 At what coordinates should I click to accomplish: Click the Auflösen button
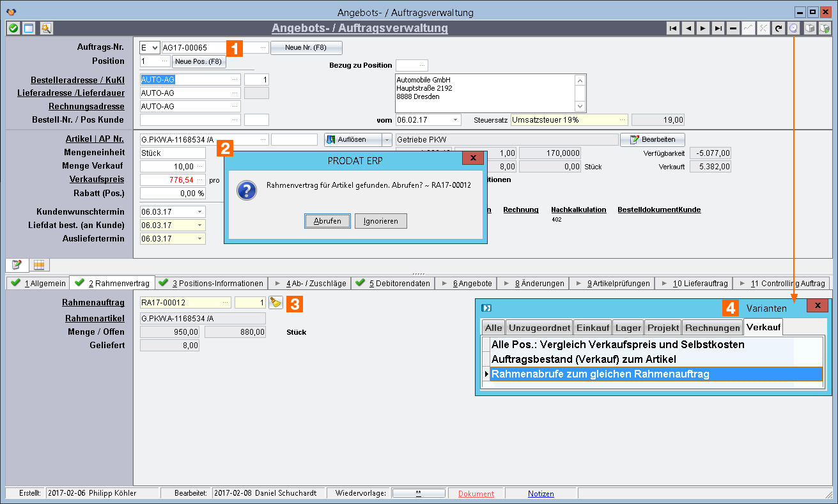(x=353, y=139)
